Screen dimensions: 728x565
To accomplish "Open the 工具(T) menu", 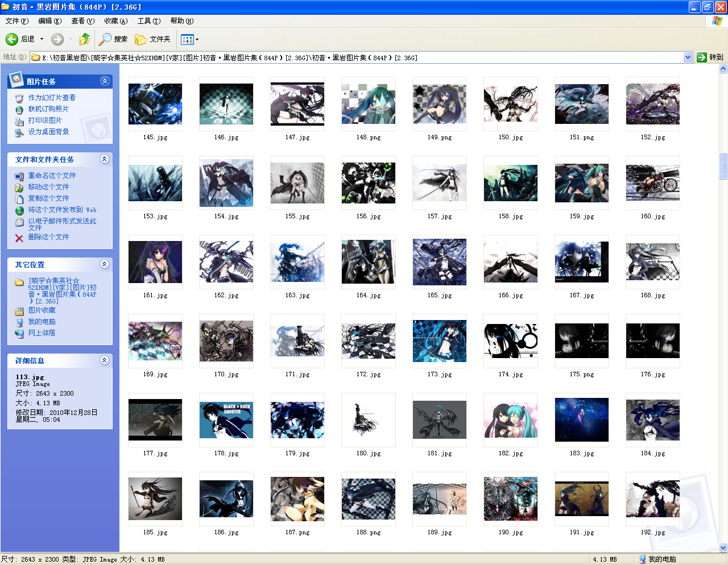I will tap(148, 21).
